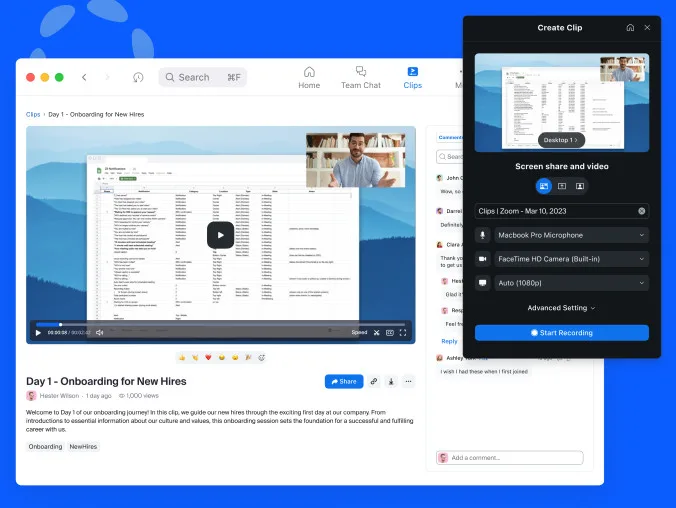Click the home icon in Create Clip panel
Screen dimensions: 676x508
tap(629, 28)
